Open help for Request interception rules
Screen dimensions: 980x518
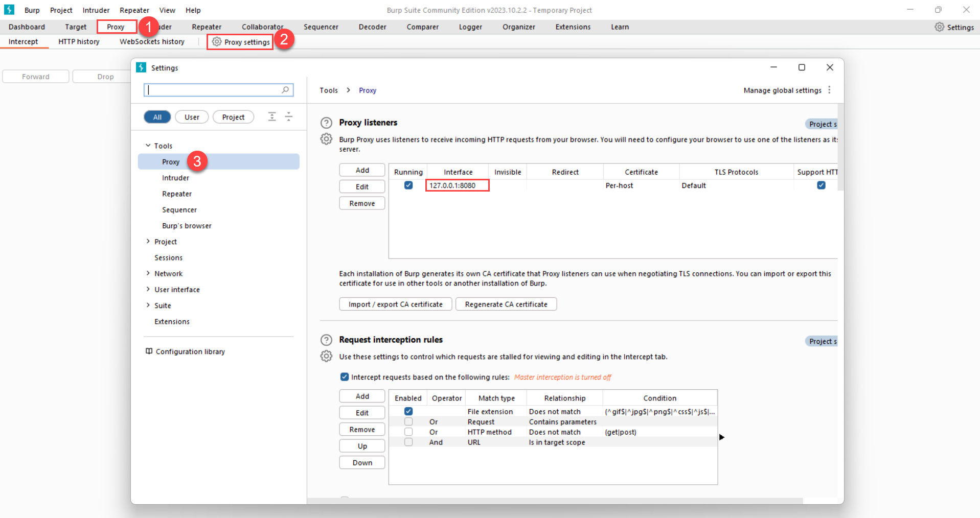pyautogui.click(x=326, y=340)
